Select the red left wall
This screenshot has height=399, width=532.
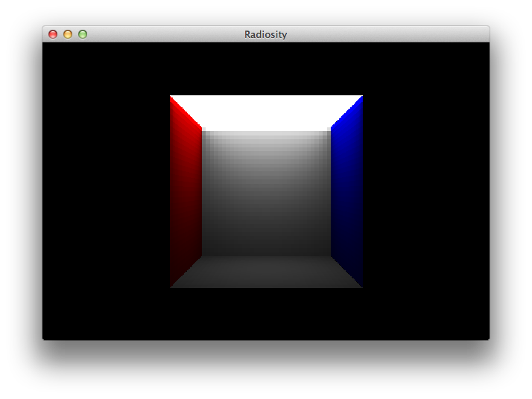[186, 190]
